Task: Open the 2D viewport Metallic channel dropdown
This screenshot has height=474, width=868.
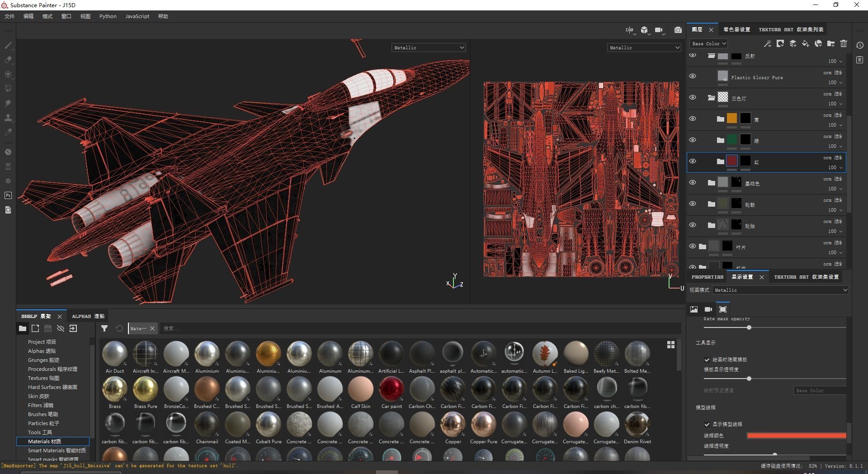Action: click(x=644, y=47)
